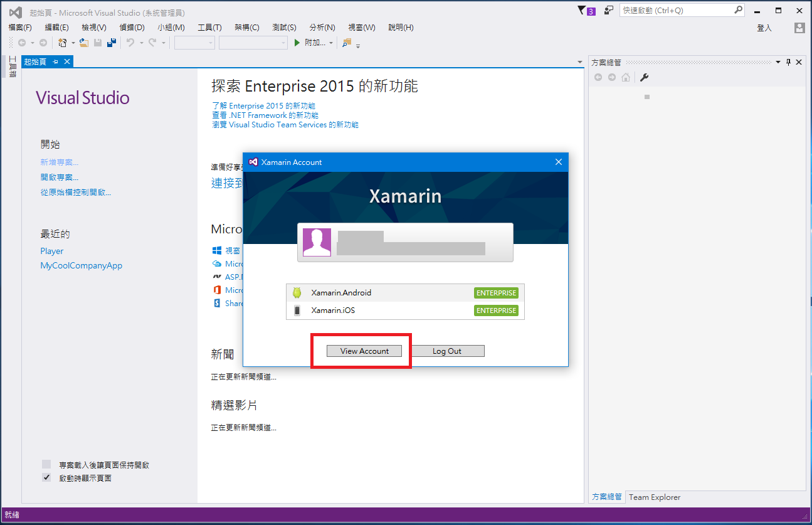Click the Save All toolbar icon
Image resolution: width=812 pixels, height=525 pixels.
click(x=112, y=43)
